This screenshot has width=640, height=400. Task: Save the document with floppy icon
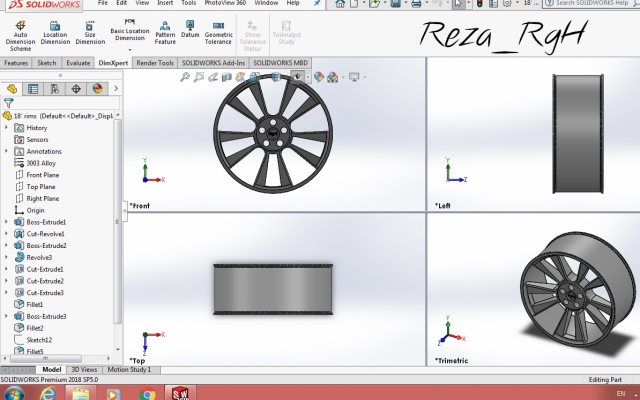[395, 4]
